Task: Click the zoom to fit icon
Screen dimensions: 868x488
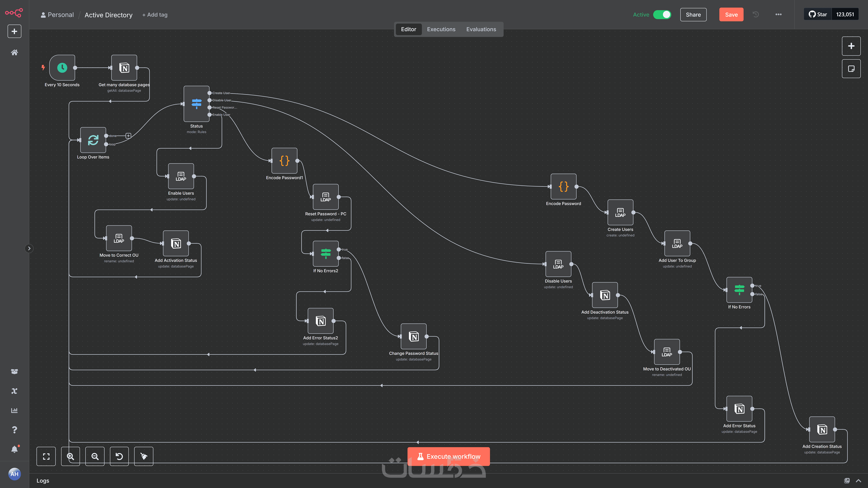Action: click(46, 456)
